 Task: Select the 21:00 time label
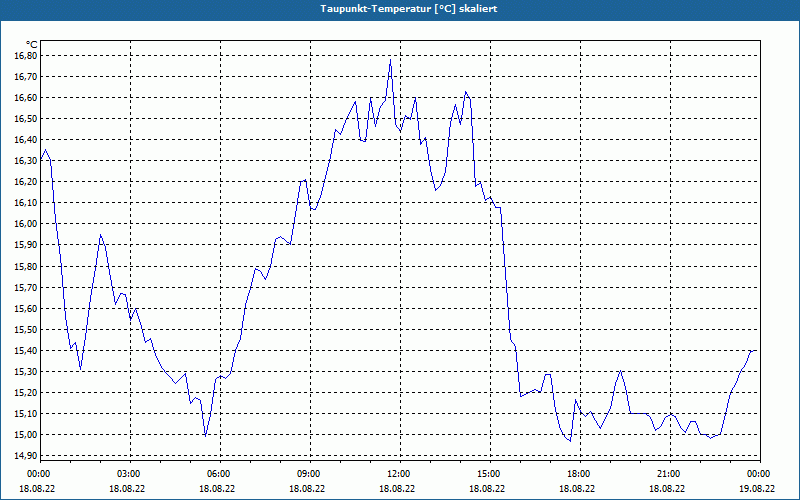[667, 474]
